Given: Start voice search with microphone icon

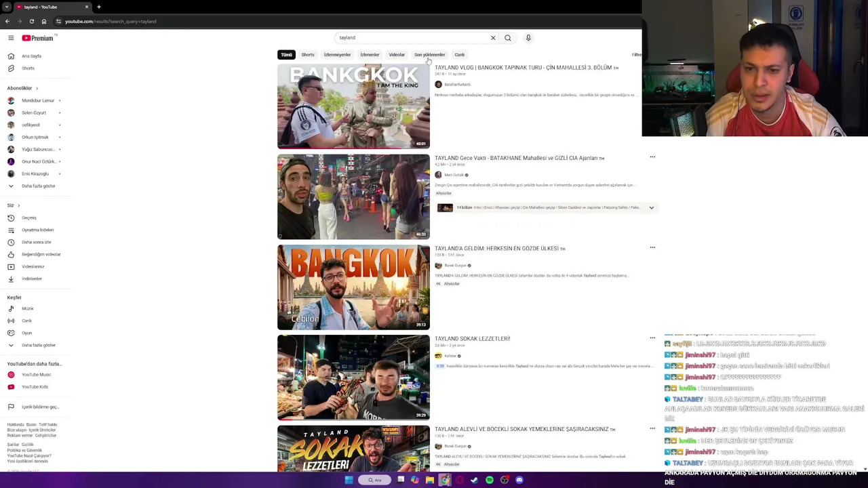Looking at the screenshot, I should (x=528, y=38).
